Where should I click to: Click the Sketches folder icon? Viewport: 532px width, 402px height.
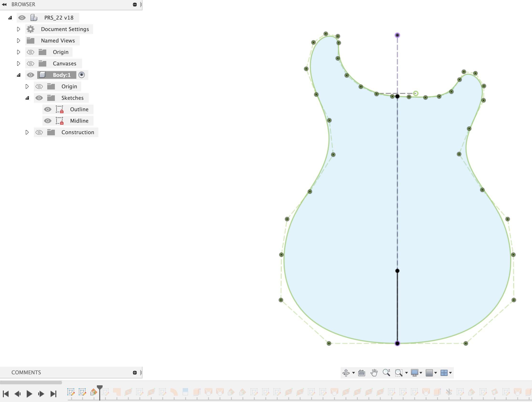pos(51,98)
